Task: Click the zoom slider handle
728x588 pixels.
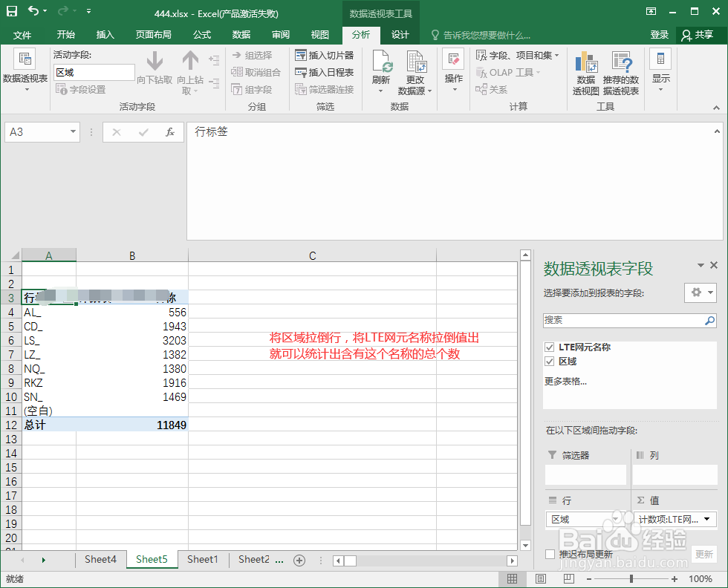Action: pos(631,578)
